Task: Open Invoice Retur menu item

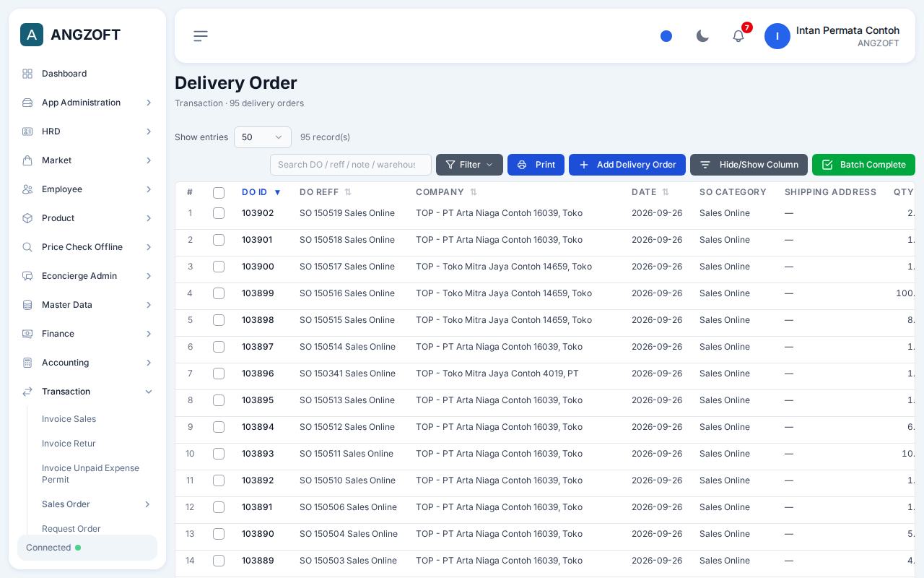Action: [69, 444]
